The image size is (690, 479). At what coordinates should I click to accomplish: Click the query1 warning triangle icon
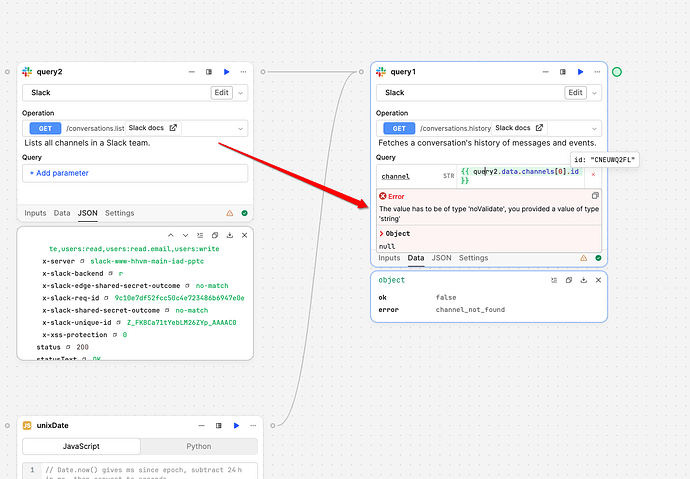point(584,258)
